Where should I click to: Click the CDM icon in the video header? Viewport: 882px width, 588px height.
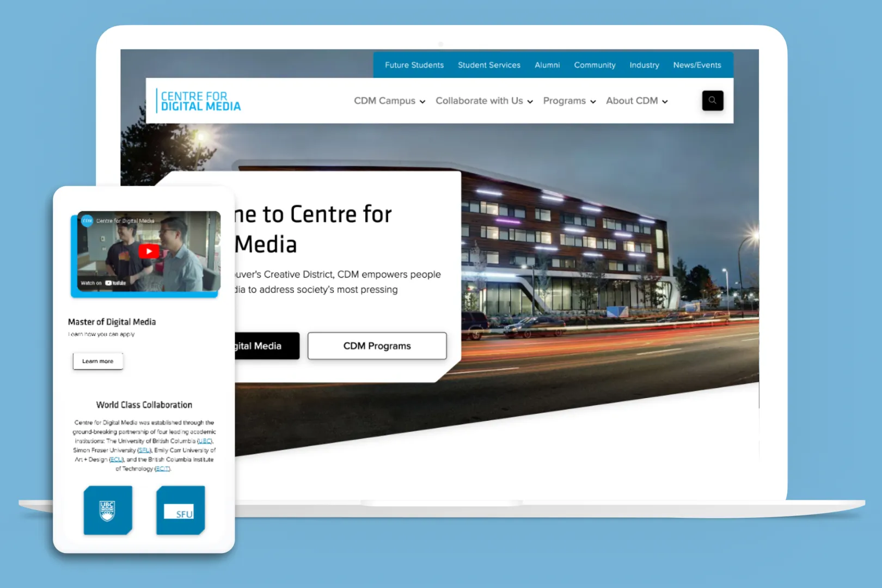click(x=87, y=220)
